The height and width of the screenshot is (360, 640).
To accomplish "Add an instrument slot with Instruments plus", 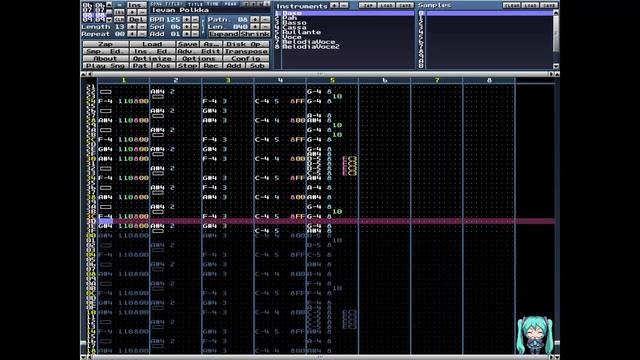I will pyautogui.click(x=334, y=5).
